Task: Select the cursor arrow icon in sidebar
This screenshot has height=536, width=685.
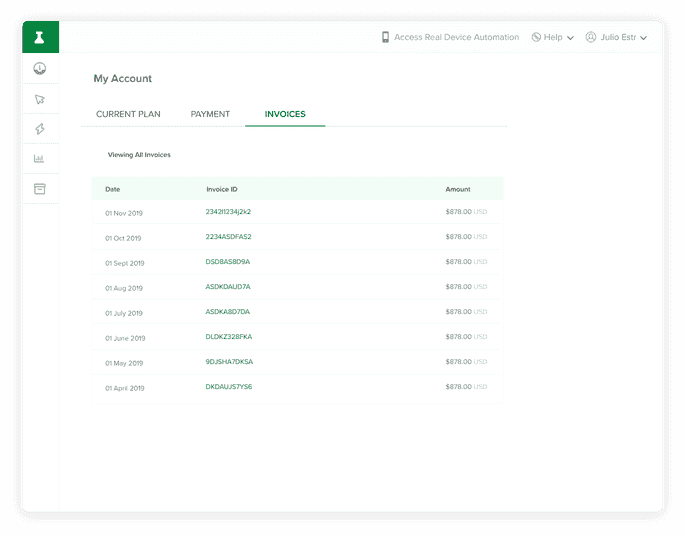Action: click(40, 99)
